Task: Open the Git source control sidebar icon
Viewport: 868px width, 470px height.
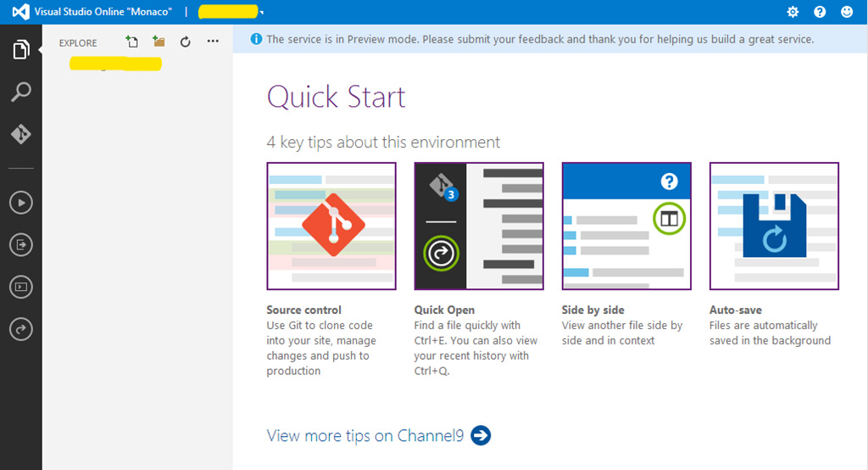Action: (21, 134)
